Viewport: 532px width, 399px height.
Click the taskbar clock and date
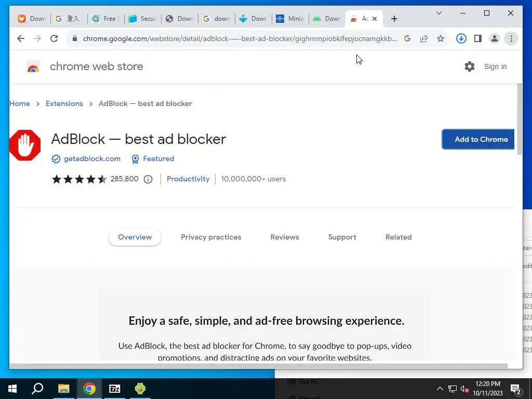click(x=488, y=389)
